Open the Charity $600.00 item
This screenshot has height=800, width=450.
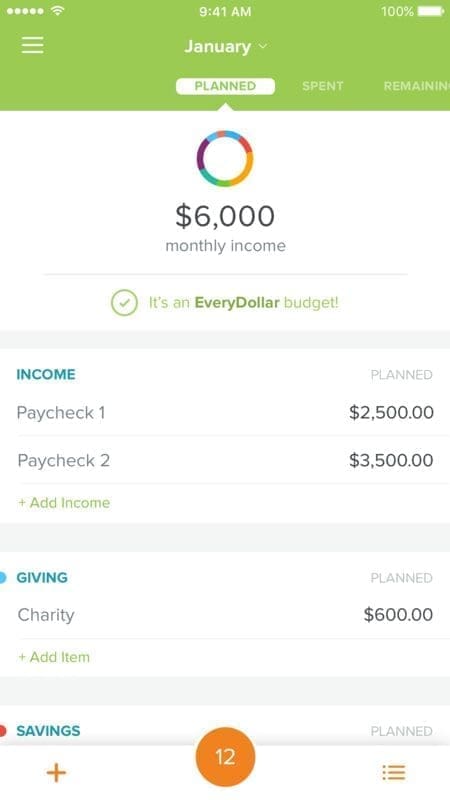coord(225,614)
